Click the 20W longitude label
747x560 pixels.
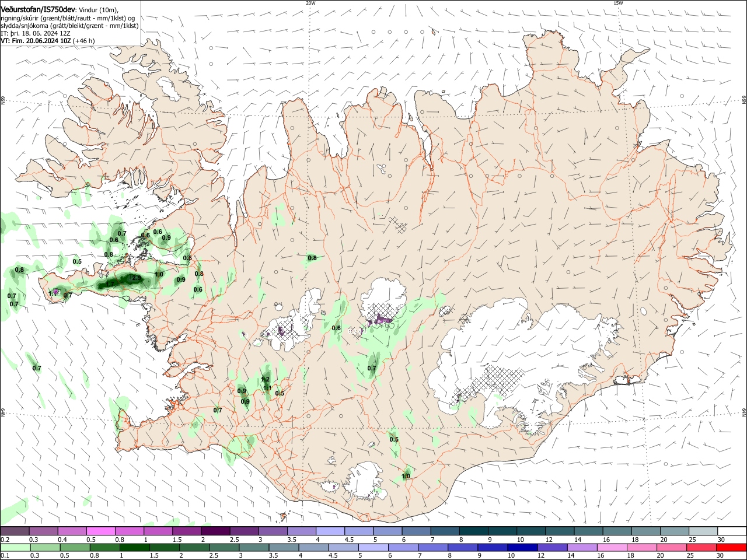[310, 3]
